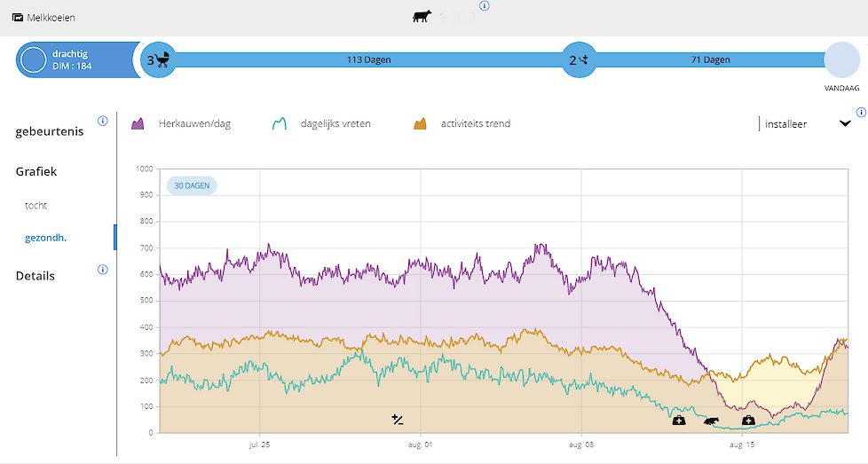The width and height of the screenshot is (868, 464).
Task: Click the plus-minus marker on chart
Action: pos(398,419)
